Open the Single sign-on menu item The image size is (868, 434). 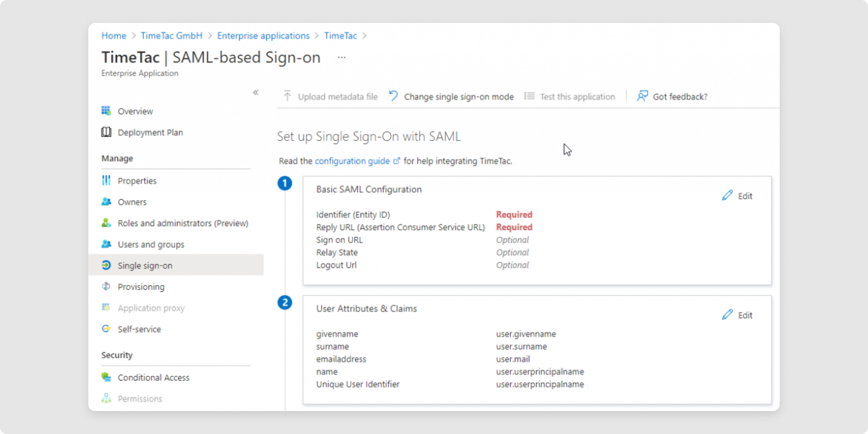[x=145, y=266]
